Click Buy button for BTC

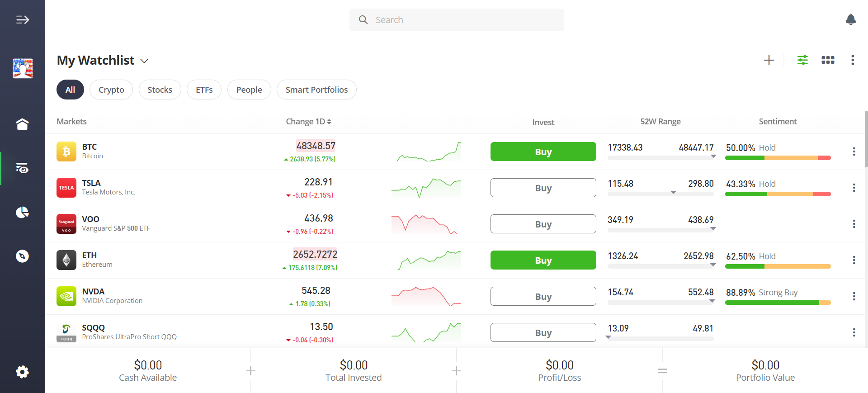(543, 152)
